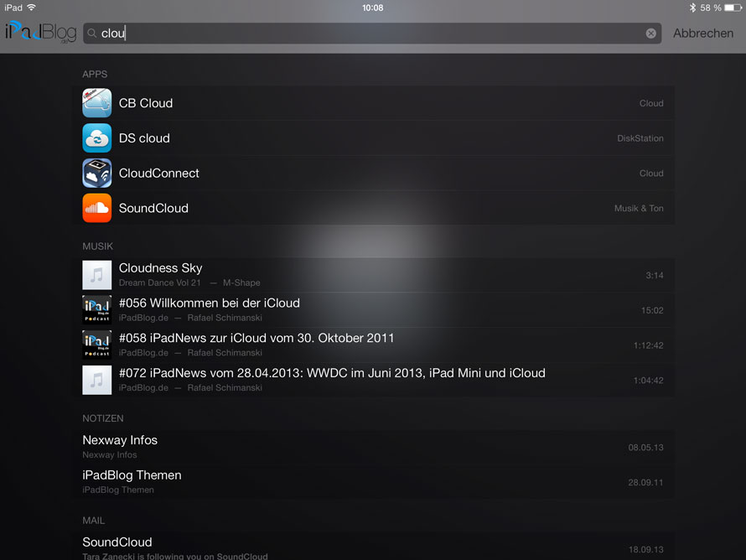The height and width of the screenshot is (560, 746).
Task: Play the song 'Cloudness Sky'
Action: (x=373, y=275)
